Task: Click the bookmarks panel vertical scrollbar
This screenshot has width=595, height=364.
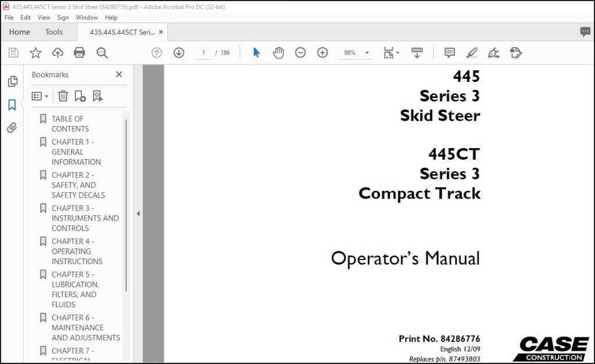Action: pos(126,205)
